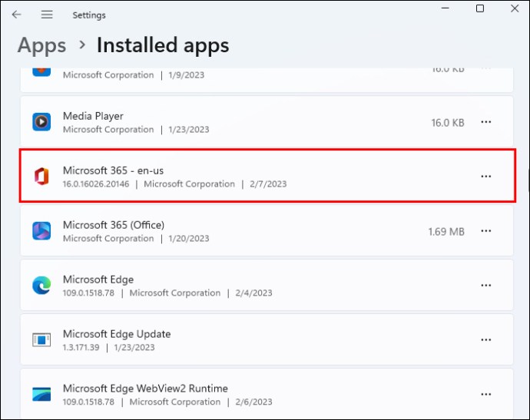The image size is (530, 420).
Task: Open more options for Edge WebView2 Runtime
Action: click(485, 395)
